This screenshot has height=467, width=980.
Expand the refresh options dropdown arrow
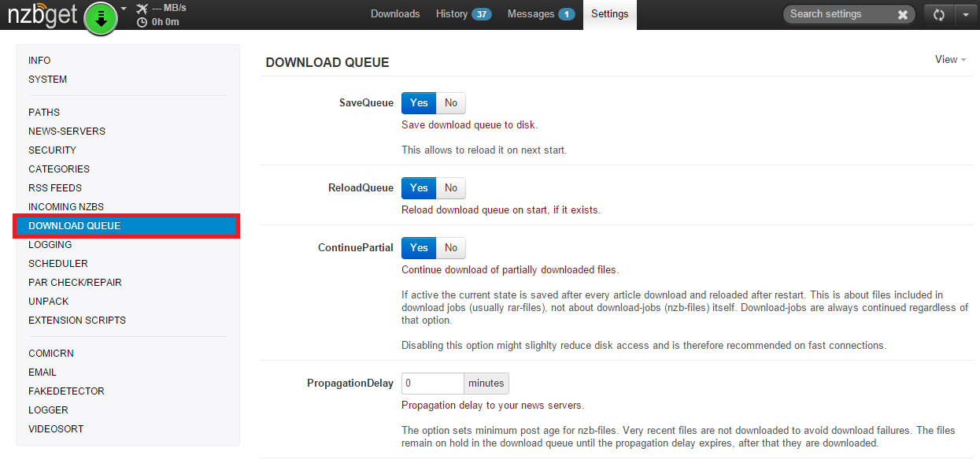pyautogui.click(x=966, y=15)
